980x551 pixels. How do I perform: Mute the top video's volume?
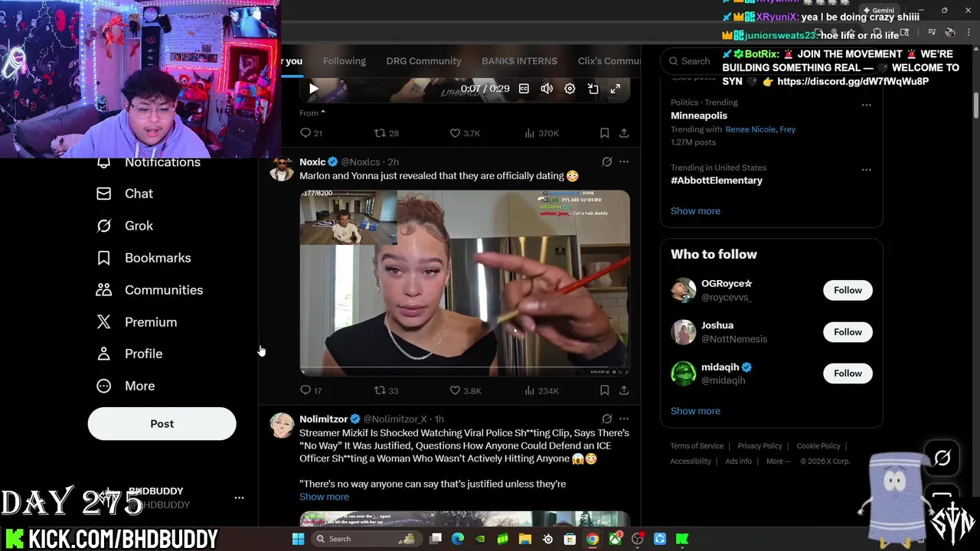(x=547, y=89)
